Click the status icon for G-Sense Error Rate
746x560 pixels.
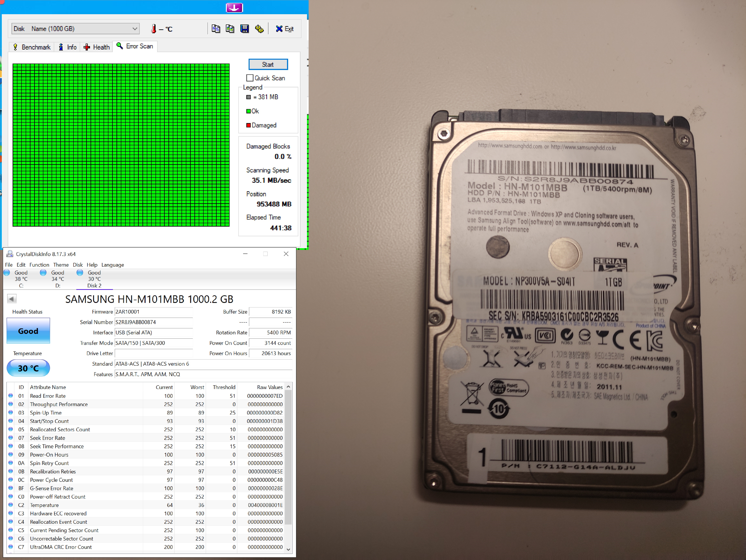point(10,488)
